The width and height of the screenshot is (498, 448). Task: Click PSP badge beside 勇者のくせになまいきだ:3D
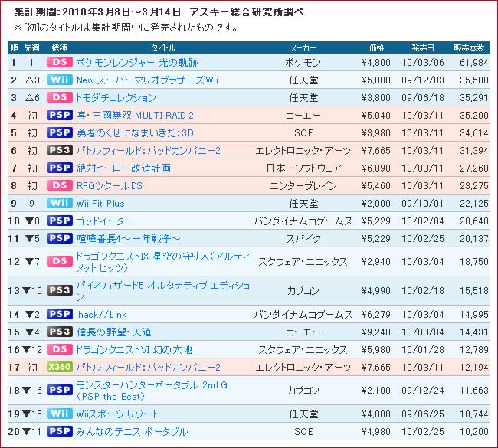tap(60, 132)
